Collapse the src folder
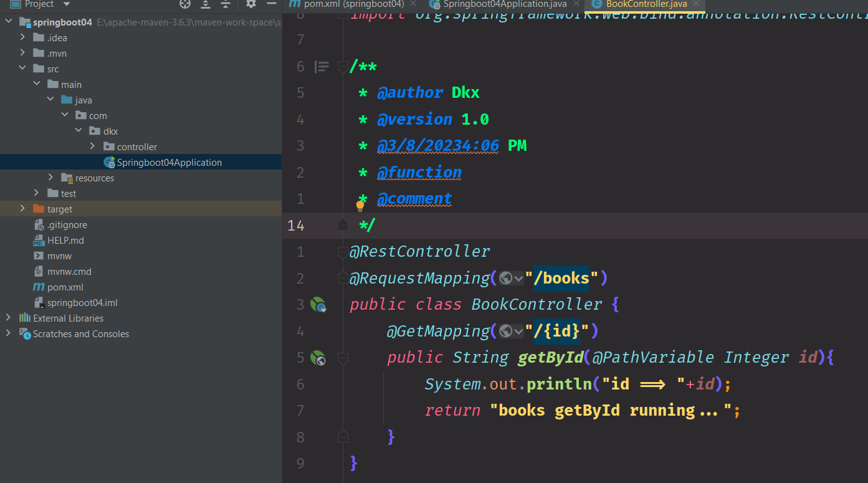The image size is (868, 483). [x=22, y=69]
